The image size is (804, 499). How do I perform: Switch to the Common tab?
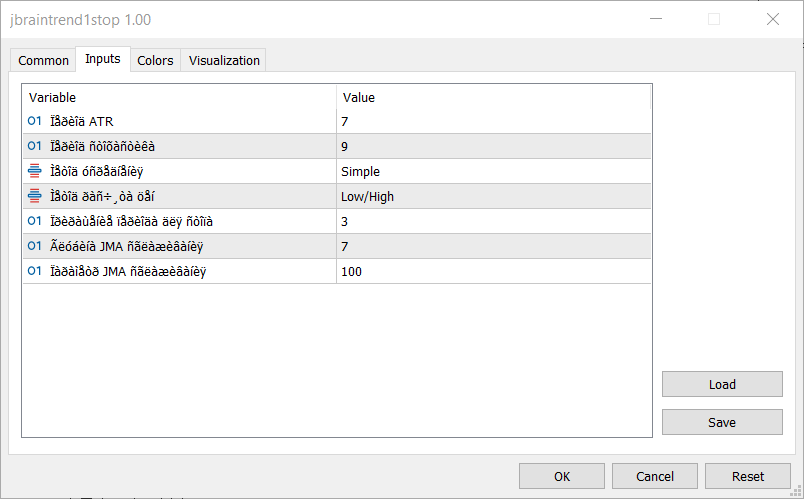coord(44,61)
